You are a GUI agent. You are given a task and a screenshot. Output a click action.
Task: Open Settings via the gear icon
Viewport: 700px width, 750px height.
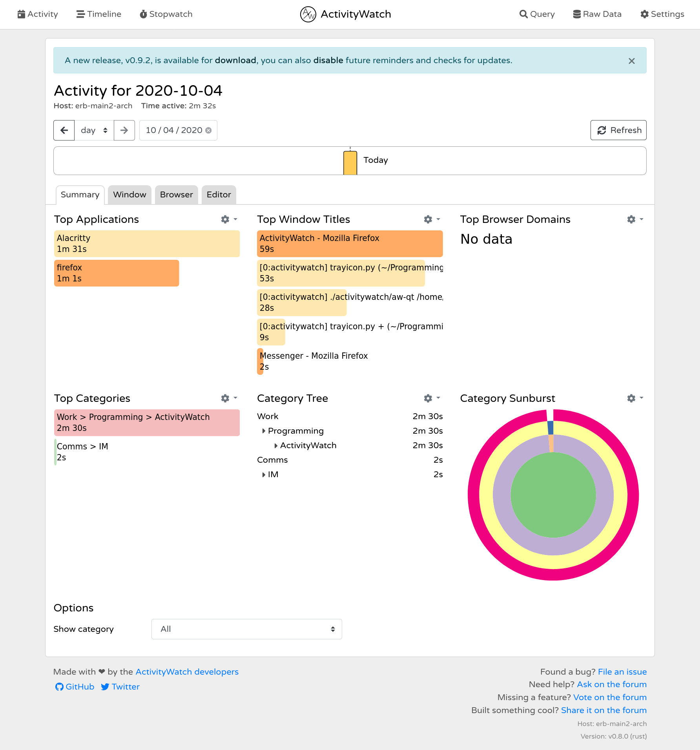pyautogui.click(x=644, y=14)
